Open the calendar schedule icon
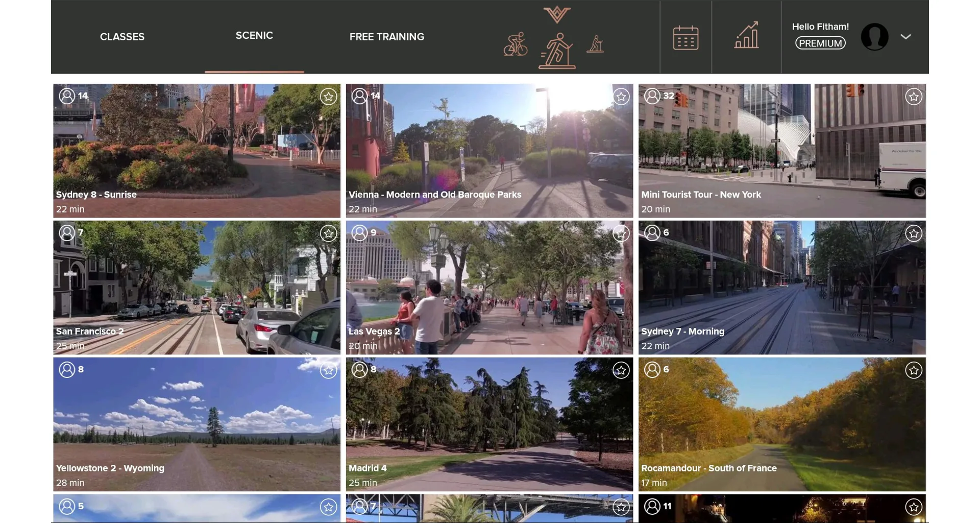Viewport: 980px width, 523px height. click(x=685, y=38)
